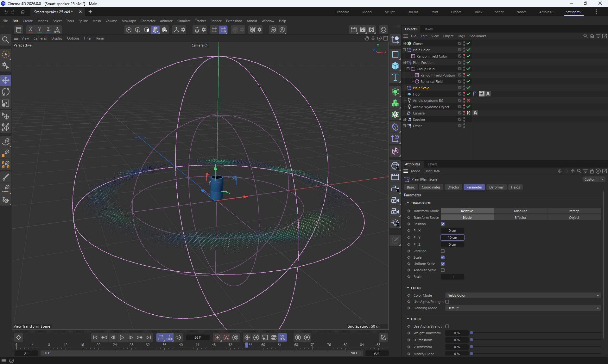Enable the Rotation checkbox

coord(442,251)
